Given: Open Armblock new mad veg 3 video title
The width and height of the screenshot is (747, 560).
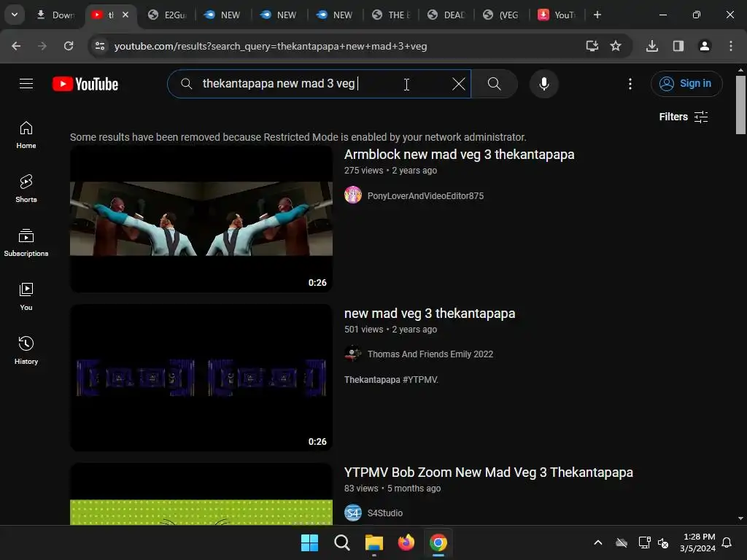Looking at the screenshot, I should click(459, 155).
